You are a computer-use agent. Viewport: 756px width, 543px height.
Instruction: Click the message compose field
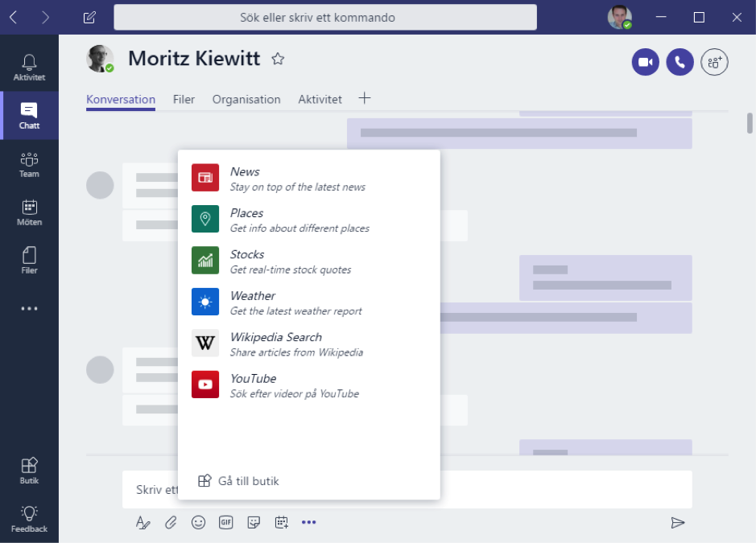[x=407, y=490]
